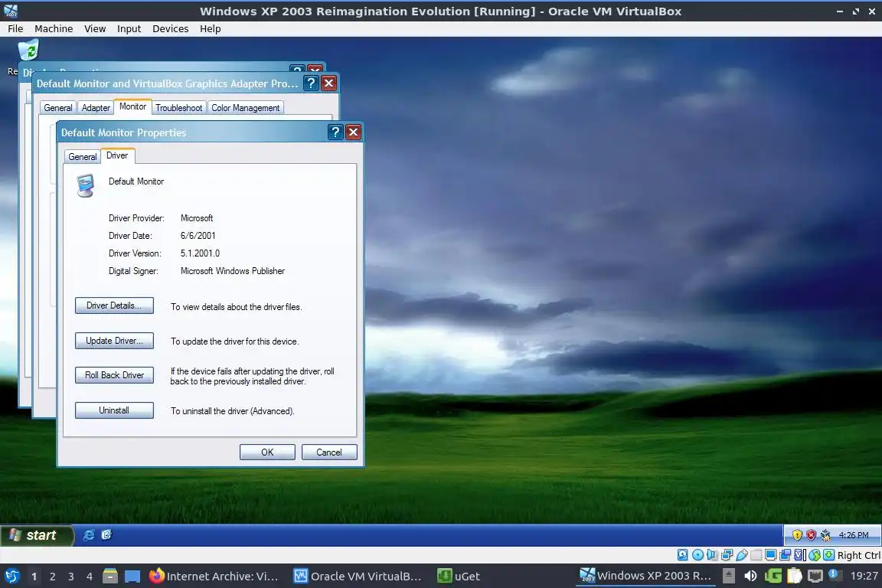Switch to host workspace 2
The width and height of the screenshot is (882, 588).
click(x=53, y=577)
